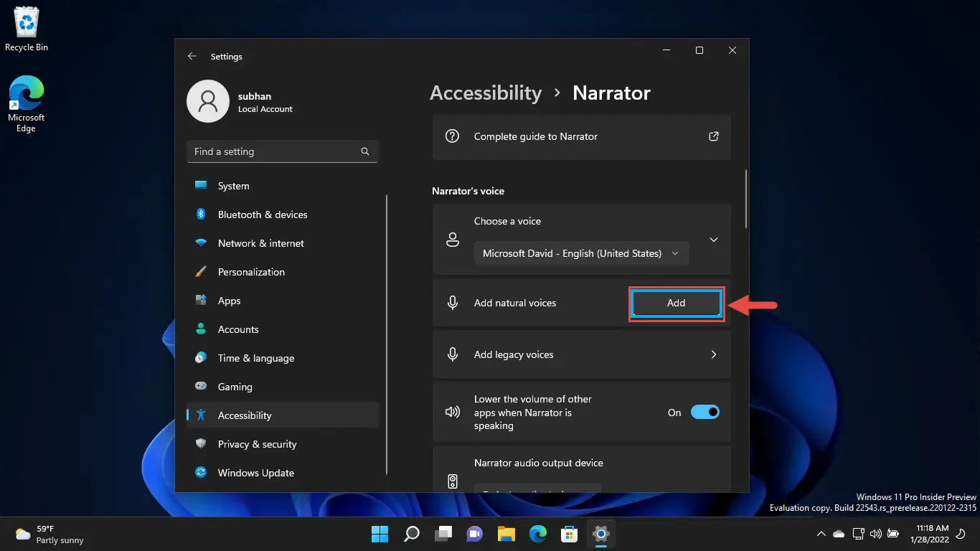Click the Choose a voice person icon
980x551 pixels.
452,240
